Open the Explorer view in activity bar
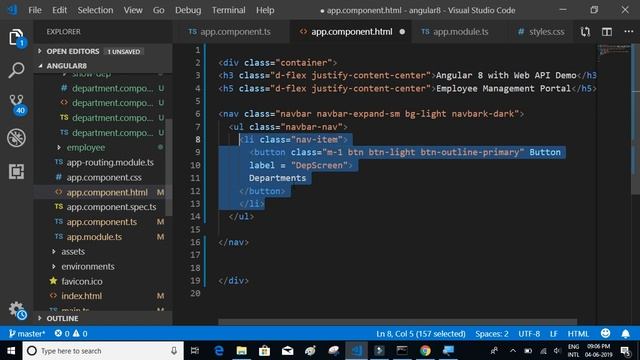Viewport: 640px width, 360px height. (16, 38)
